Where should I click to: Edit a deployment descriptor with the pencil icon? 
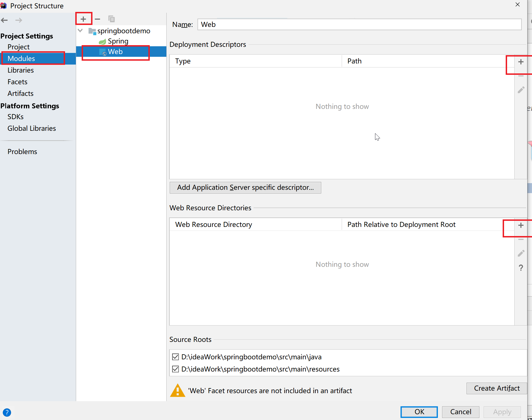pos(521,90)
